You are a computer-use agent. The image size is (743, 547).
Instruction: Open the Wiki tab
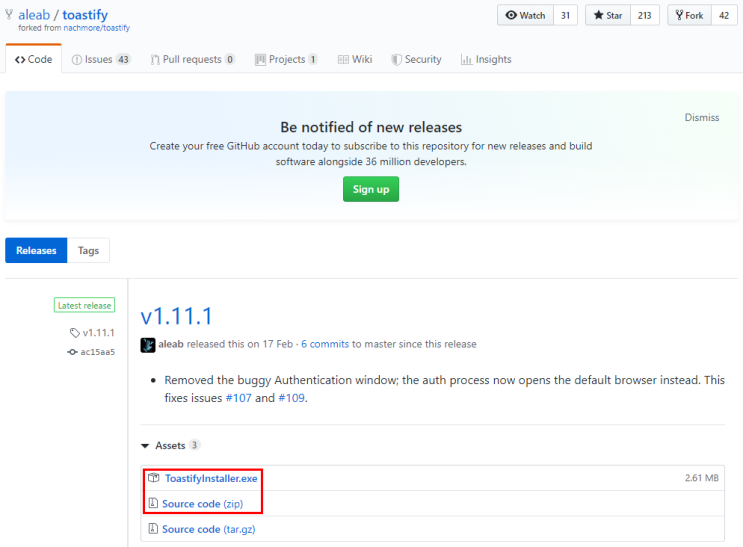355,59
